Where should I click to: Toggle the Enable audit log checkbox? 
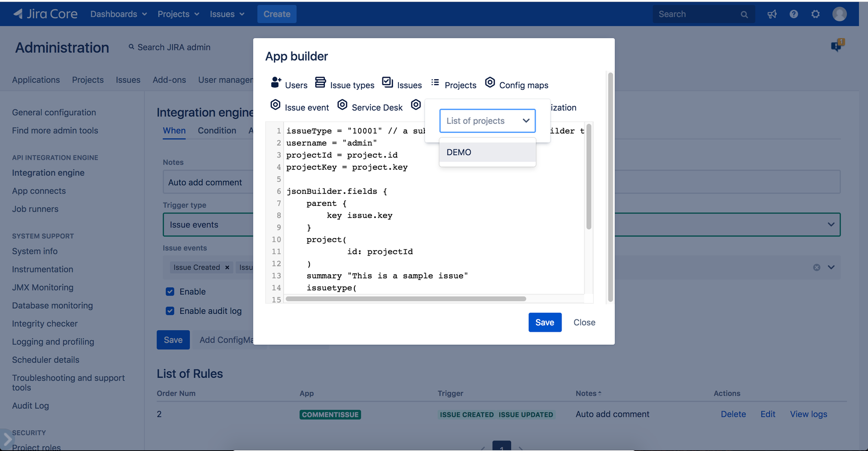[x=170, y=311]
